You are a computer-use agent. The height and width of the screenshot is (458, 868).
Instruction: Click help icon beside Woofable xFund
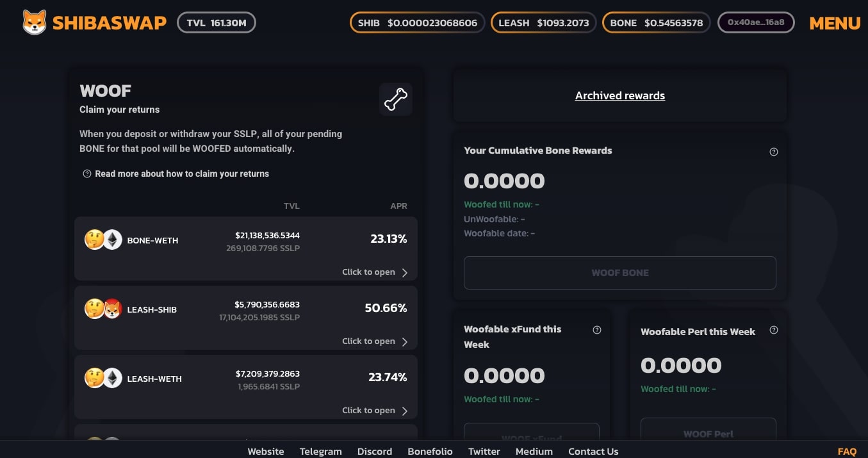tap(597, 330)
